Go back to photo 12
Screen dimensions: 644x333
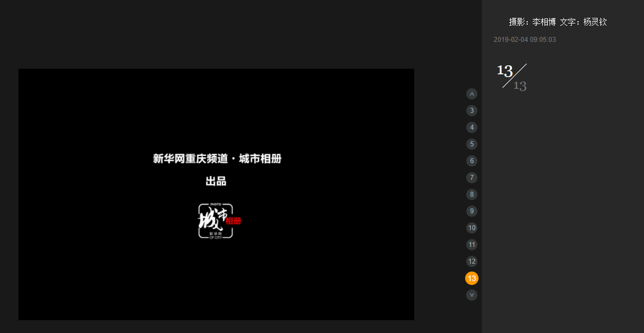(472, 261)
